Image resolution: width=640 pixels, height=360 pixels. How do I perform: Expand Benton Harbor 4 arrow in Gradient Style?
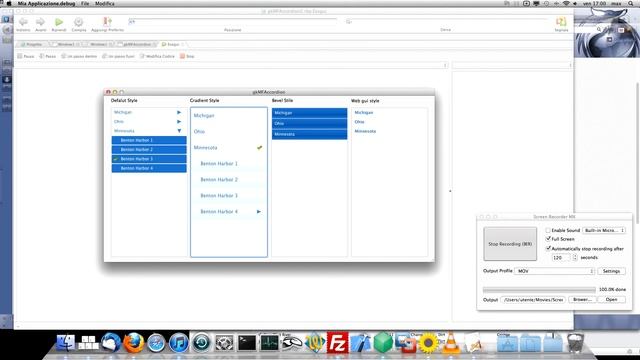coord(259,211)
